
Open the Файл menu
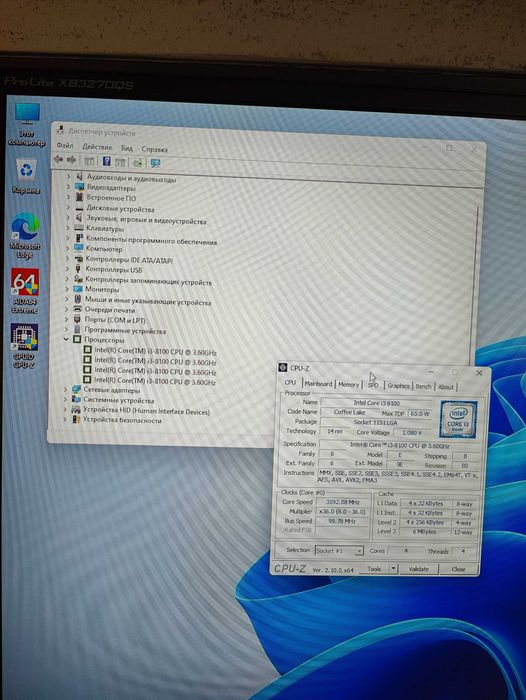65,146
